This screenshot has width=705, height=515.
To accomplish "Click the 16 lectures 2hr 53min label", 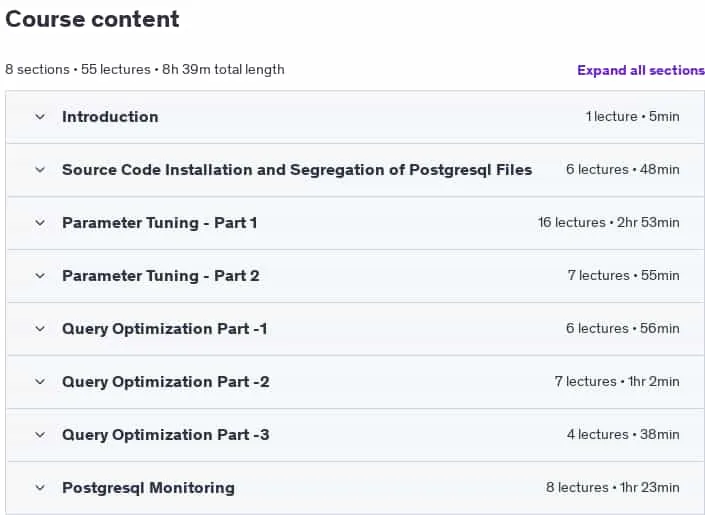I will click(608, 223).
